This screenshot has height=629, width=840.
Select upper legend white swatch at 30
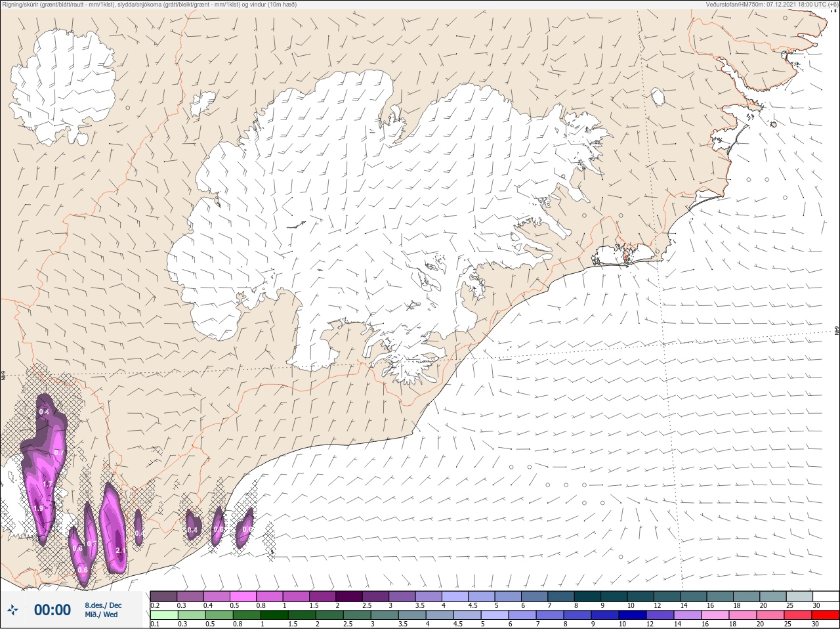click(826, 596)
